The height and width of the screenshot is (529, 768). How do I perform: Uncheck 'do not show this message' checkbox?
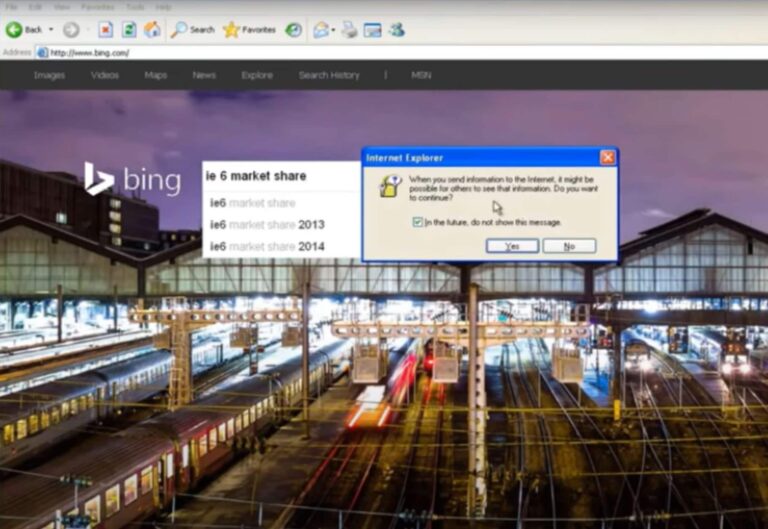(417, 222)
